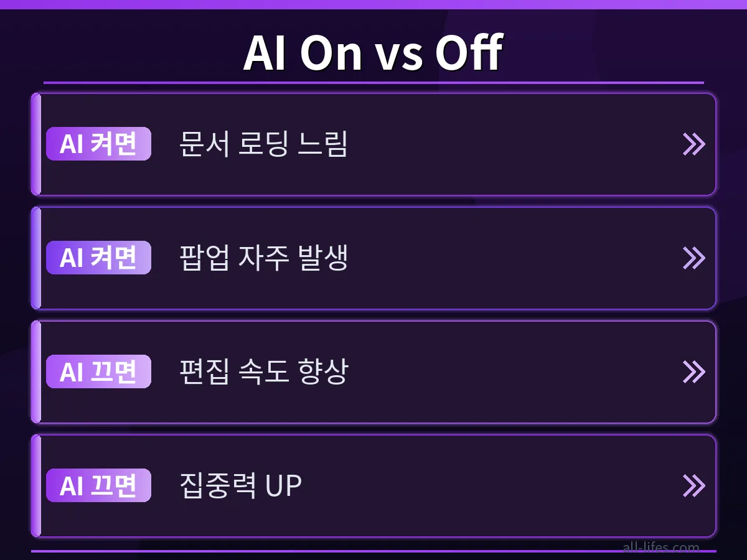Click the purple divider line under the title
This screenshot has height=560, width=747.
pos(374,82)
